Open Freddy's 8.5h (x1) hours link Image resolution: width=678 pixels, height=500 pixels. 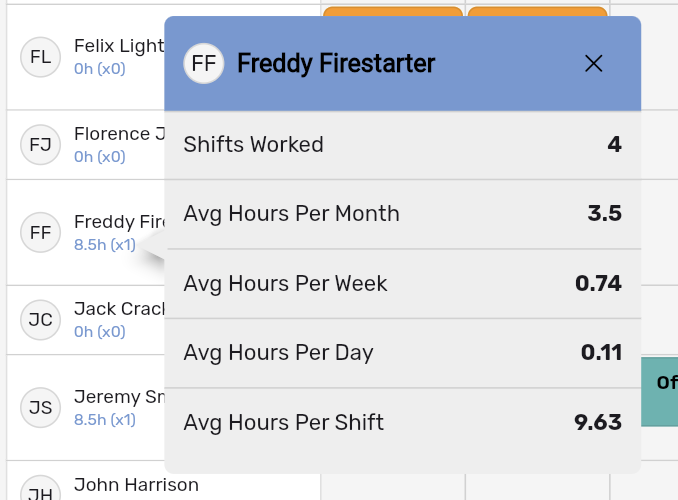[x=104, y=244]
